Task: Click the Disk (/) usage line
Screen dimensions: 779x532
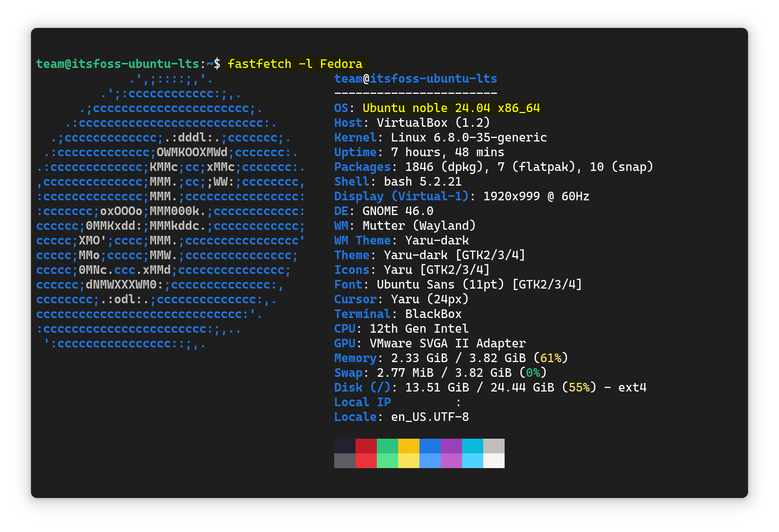Action: 490,387
